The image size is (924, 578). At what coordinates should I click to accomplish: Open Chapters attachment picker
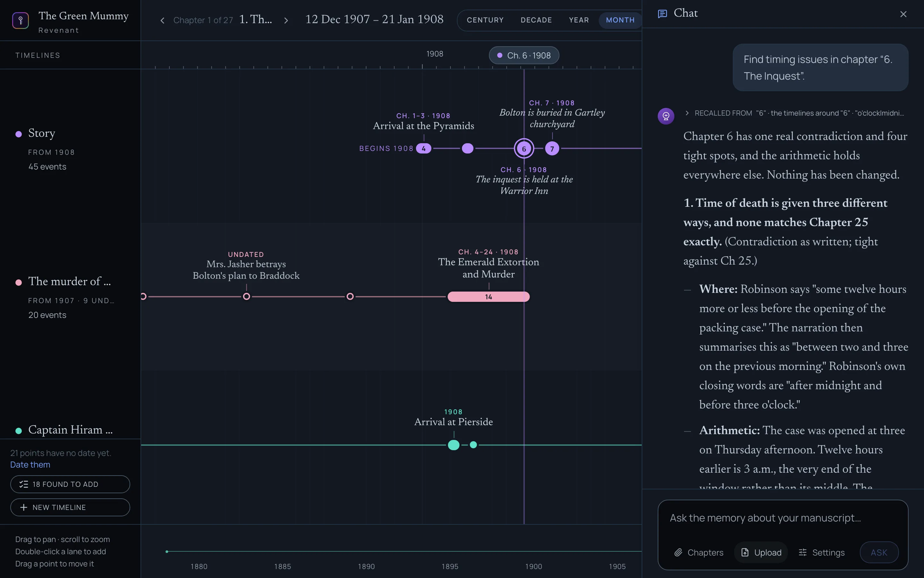699,552
